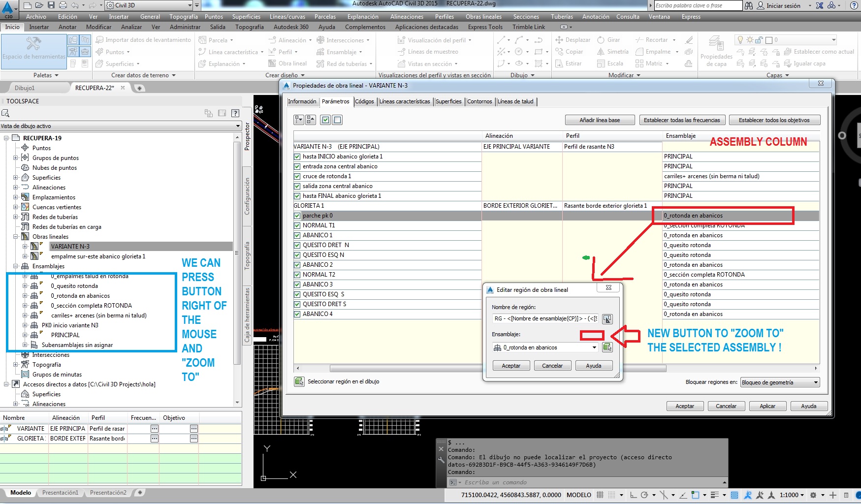Uncheck the parche pk 0 region

tap(297, 216)
